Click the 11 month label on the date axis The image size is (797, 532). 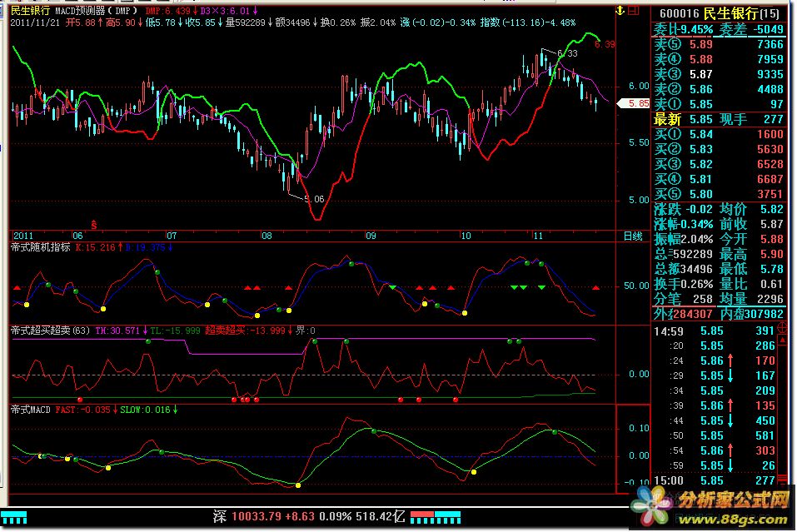(x=538, y=236)
